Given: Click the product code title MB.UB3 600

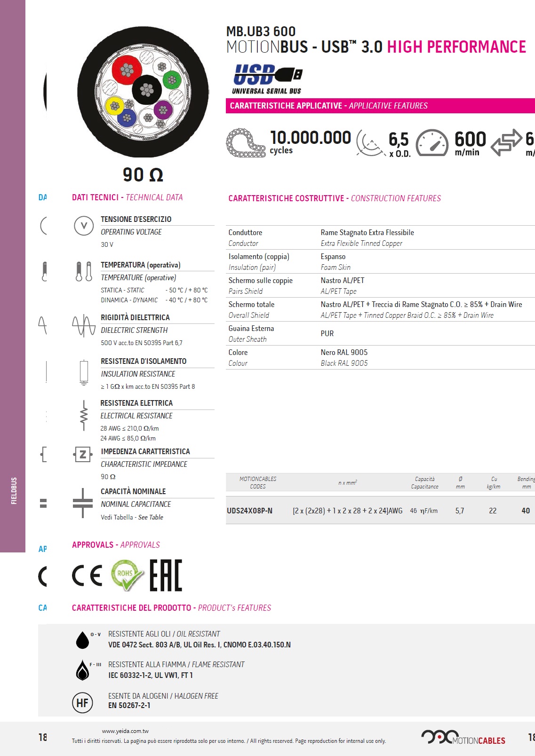Looking at the screenshot, I should (261, 31).
